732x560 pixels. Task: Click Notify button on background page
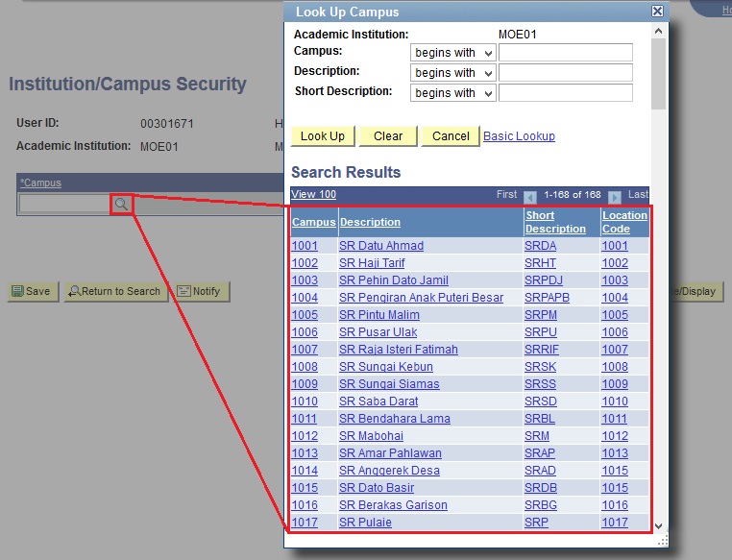click(201, 291)
